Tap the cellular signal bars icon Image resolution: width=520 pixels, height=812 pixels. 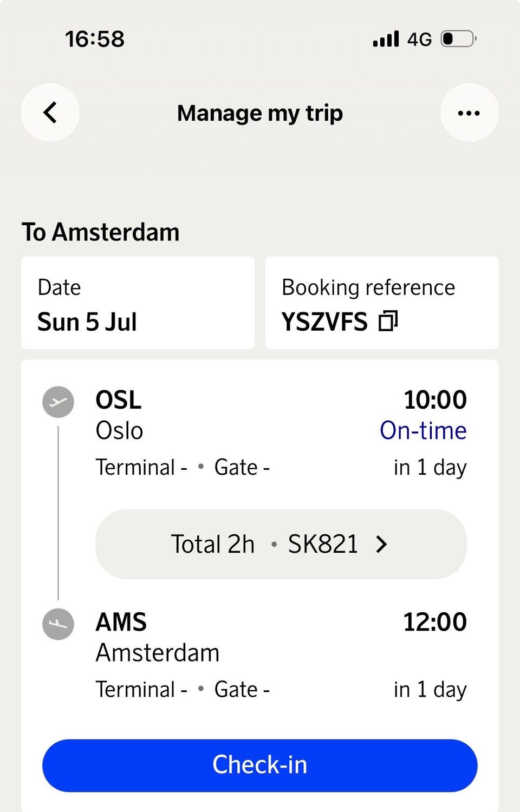tap(386, 39)
